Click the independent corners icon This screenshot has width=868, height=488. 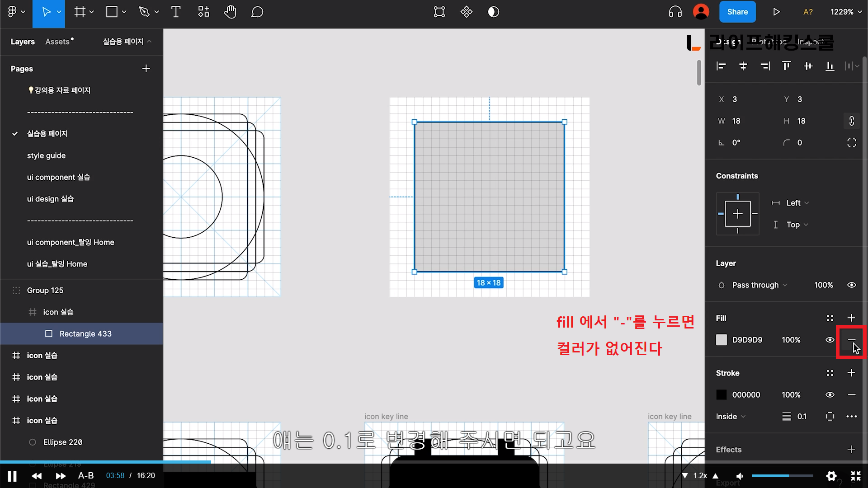[851, 143]
